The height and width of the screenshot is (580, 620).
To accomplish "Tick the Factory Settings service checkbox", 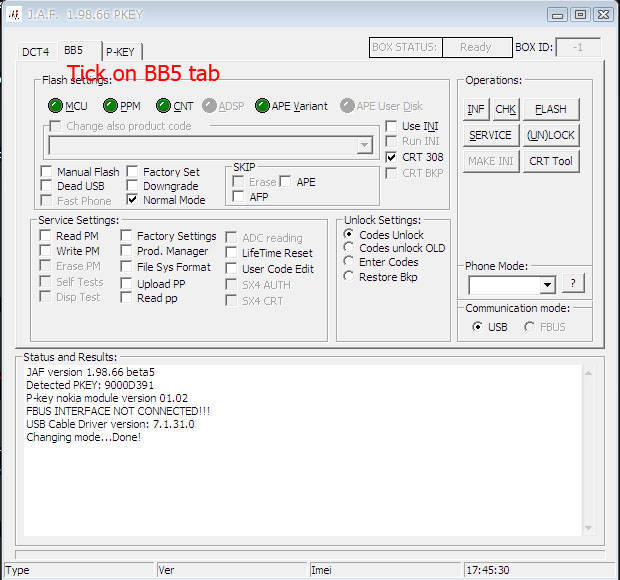I will [126, 236].
